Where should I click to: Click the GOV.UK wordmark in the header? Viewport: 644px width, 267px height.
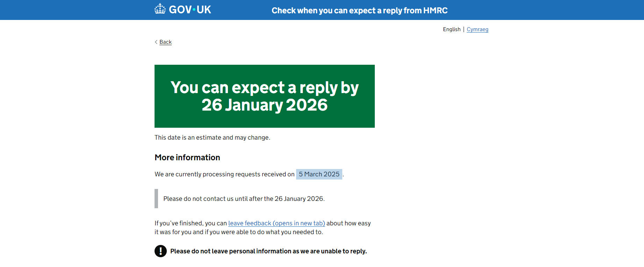(190, 9)
